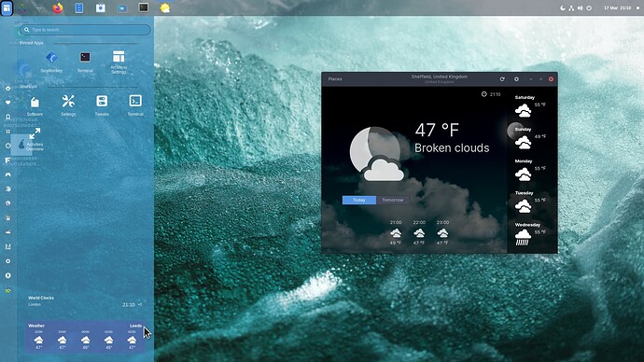Click the London clock entry
The image size is (644, 362).
point(85,304)
